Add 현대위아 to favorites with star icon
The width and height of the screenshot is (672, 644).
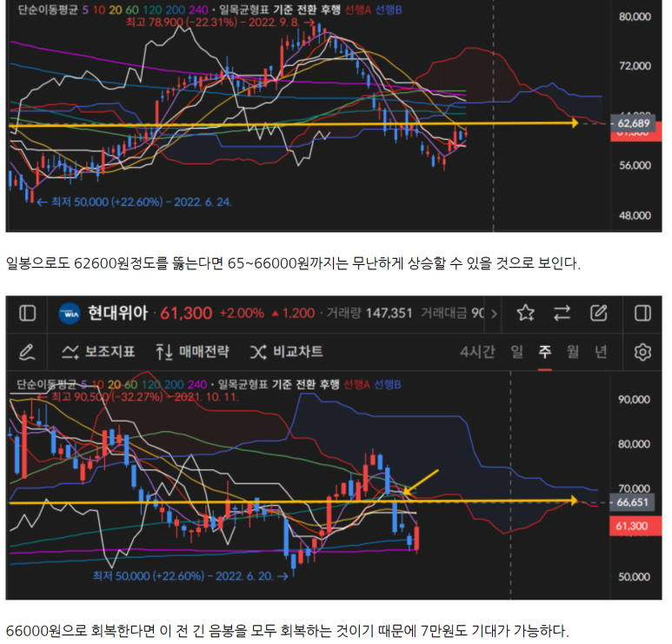point(526,313)
